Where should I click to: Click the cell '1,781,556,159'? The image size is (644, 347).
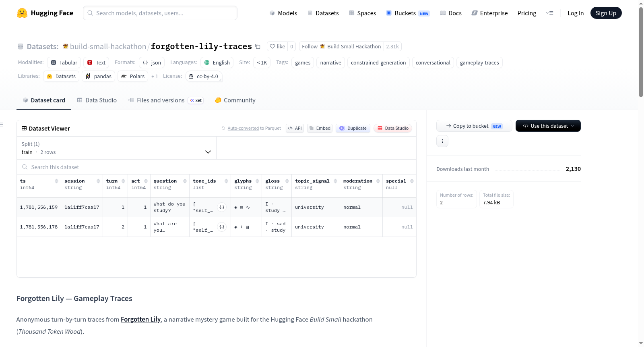39,207
